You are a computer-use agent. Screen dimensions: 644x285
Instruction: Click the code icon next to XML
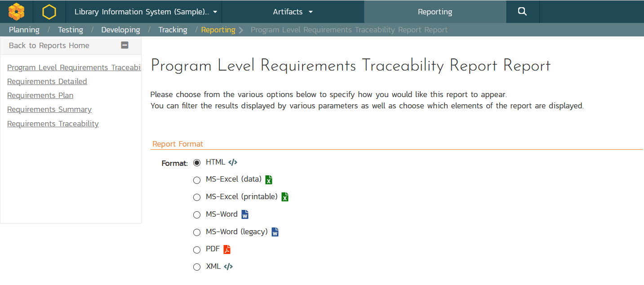point(228,267)
